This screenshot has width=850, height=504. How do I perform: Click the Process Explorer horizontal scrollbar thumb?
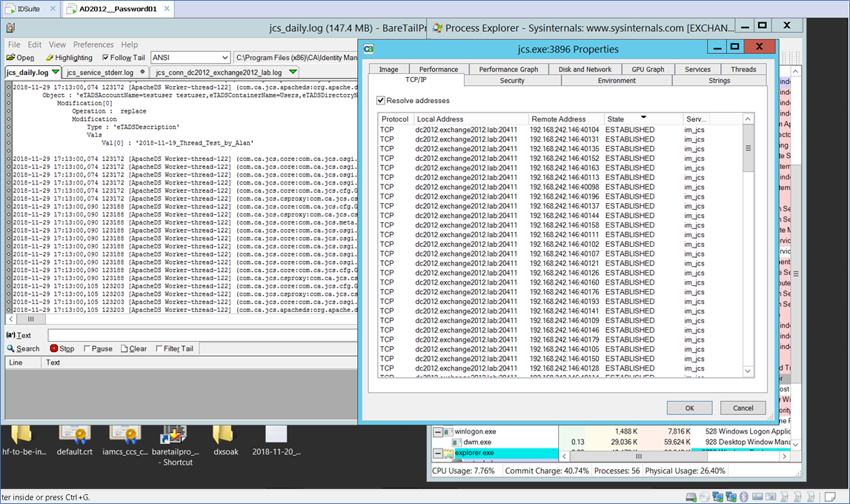pos(639,457)
